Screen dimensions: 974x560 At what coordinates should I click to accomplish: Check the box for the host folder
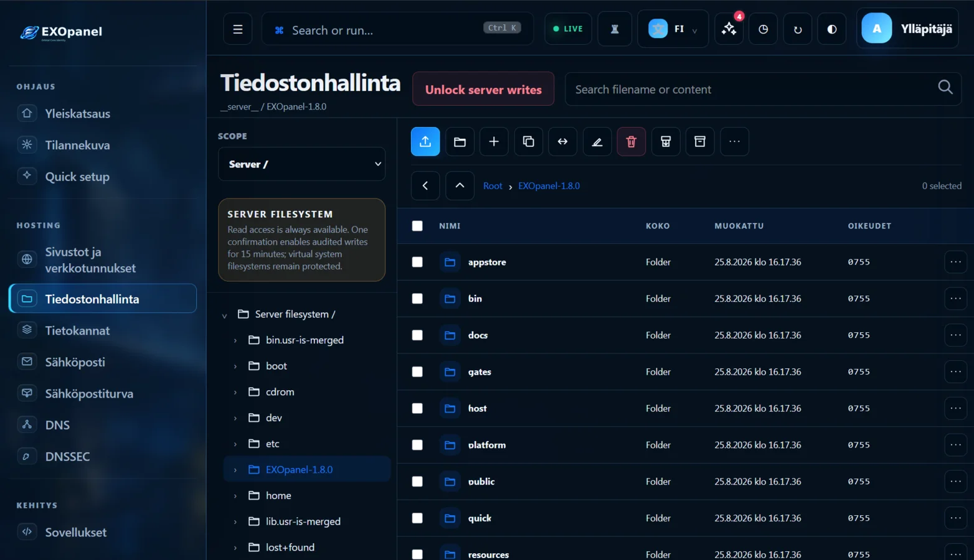[x=417, y=408]
